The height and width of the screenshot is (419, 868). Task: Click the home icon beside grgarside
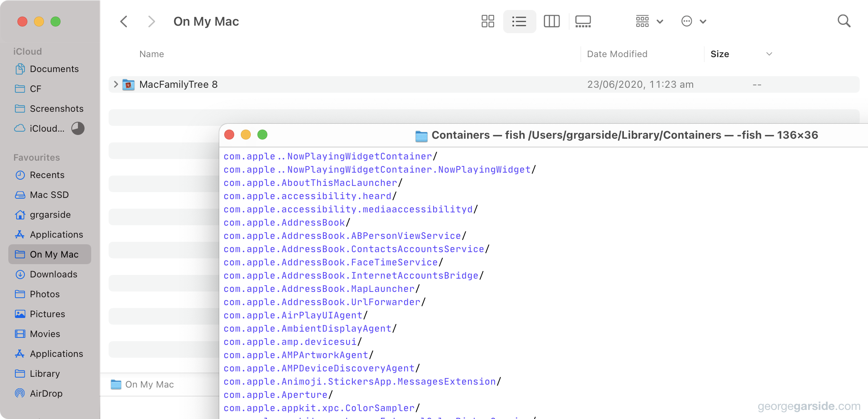pyautogui.click(x=20, y=214)
